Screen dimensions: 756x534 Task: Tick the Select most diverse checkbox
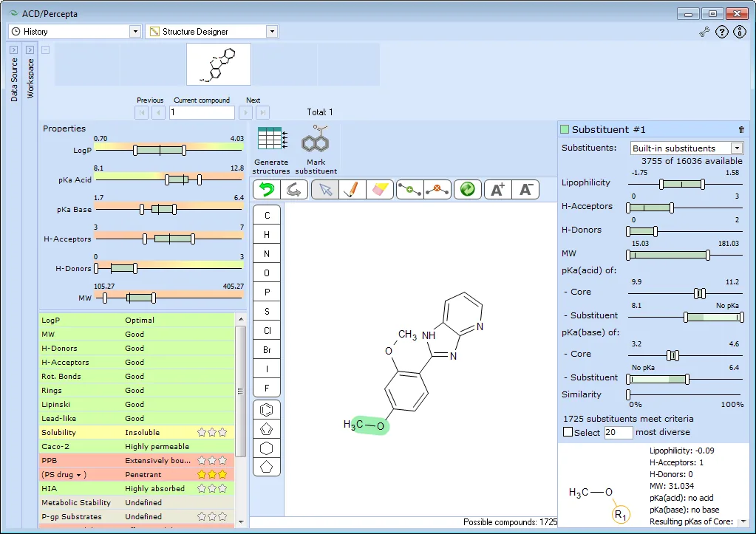point(568,432)
